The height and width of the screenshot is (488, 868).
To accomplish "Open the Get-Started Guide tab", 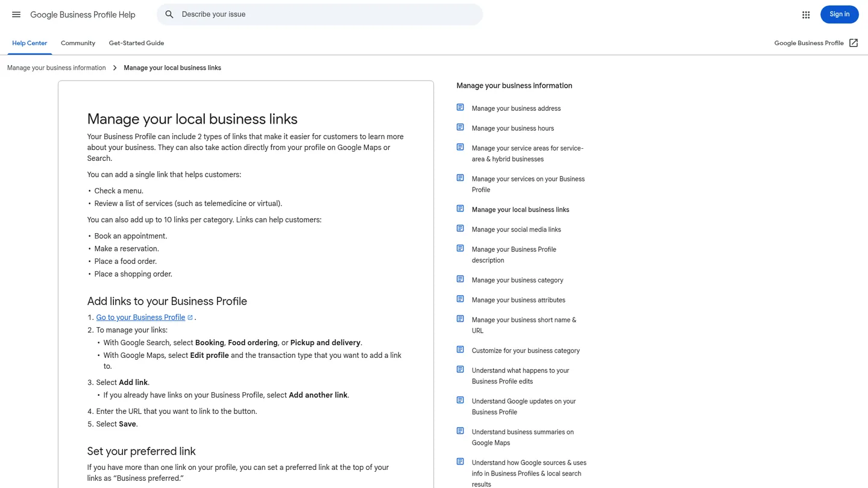I will click(136, 43).
